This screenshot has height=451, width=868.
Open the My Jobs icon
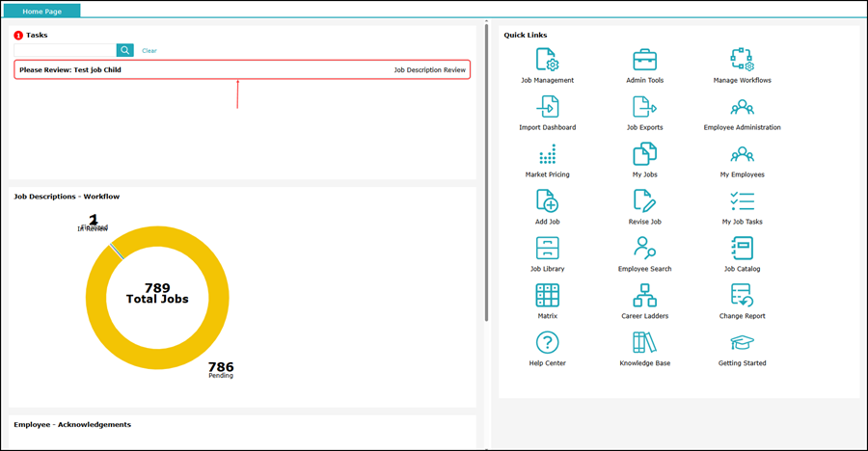644,154
